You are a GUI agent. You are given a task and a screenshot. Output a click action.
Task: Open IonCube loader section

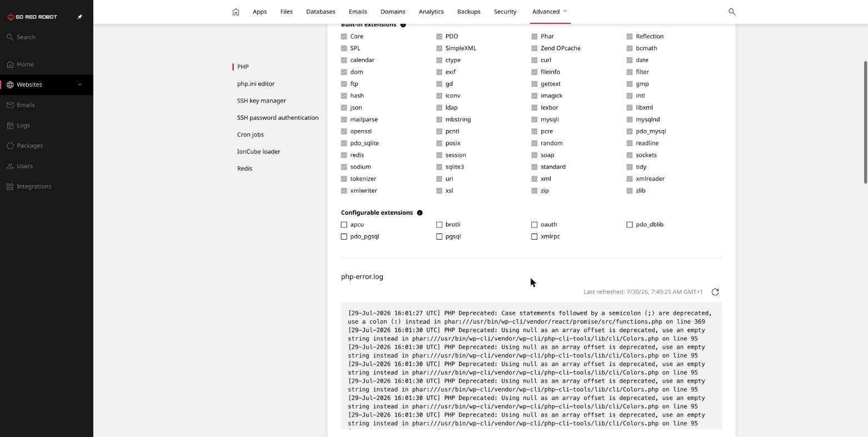click(258, 152)
